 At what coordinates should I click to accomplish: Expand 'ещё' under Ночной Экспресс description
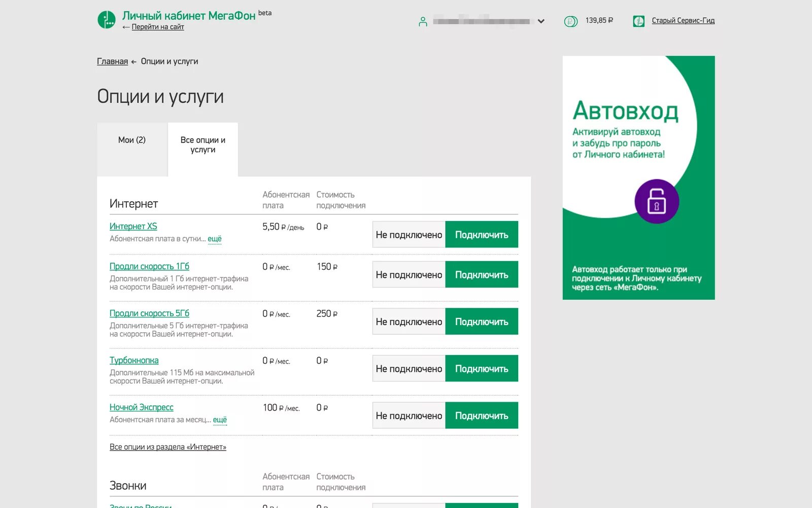pyautogui.click(x=220, y=420)
